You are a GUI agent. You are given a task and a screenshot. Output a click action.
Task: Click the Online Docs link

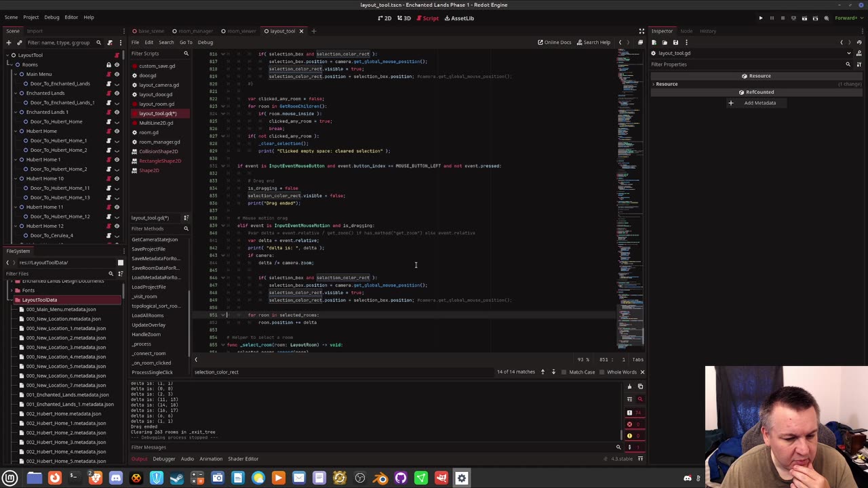click(554, 42)
